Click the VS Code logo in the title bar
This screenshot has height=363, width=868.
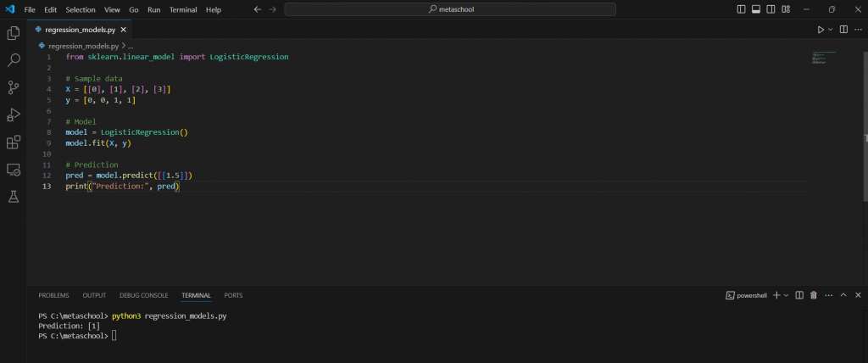pyautogui.click(x=10, y=9)
